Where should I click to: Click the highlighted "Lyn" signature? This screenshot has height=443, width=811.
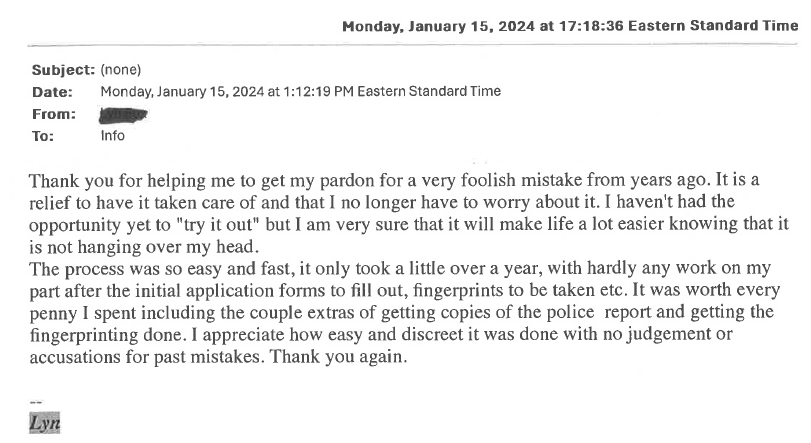[x=44, y=423]
